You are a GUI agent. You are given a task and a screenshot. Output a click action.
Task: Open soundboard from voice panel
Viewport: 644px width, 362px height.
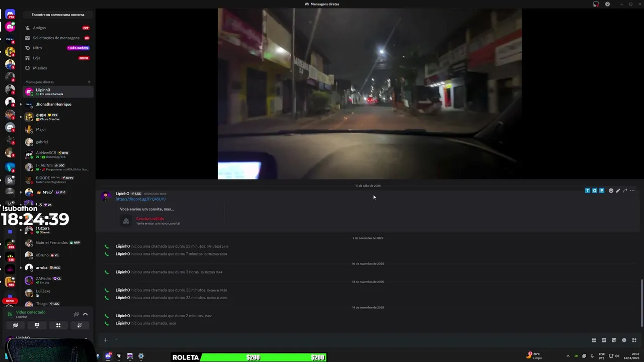pos(79,325)
